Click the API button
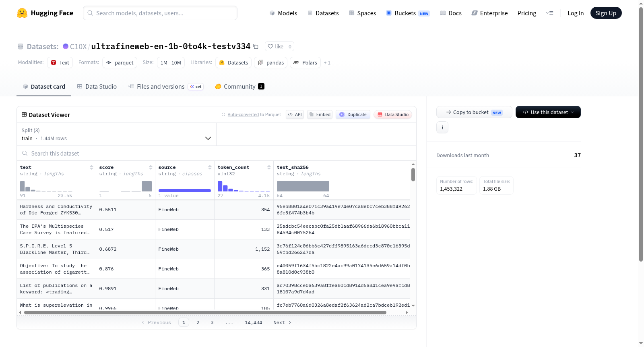 (x=295, y=114)
